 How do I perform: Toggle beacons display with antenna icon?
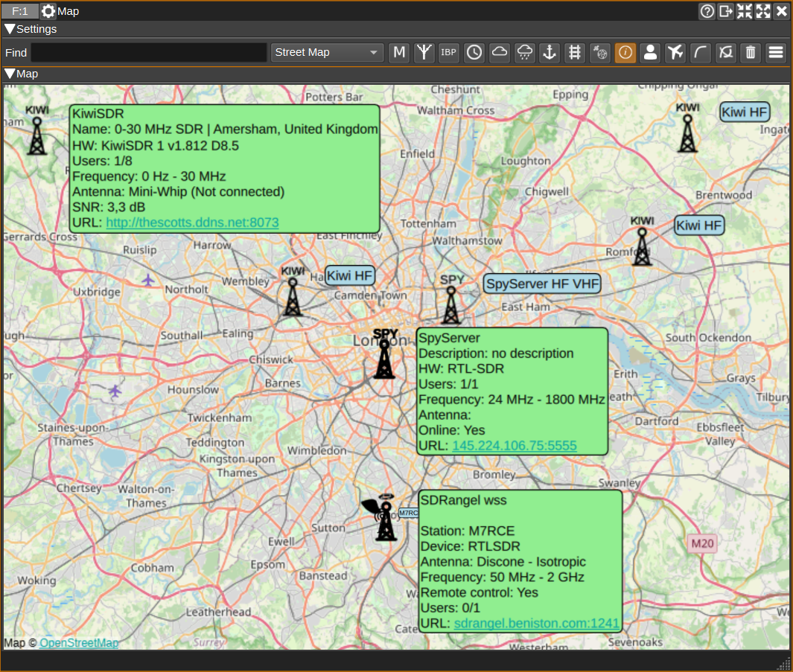pyautogui.click(x=424, y=53)
